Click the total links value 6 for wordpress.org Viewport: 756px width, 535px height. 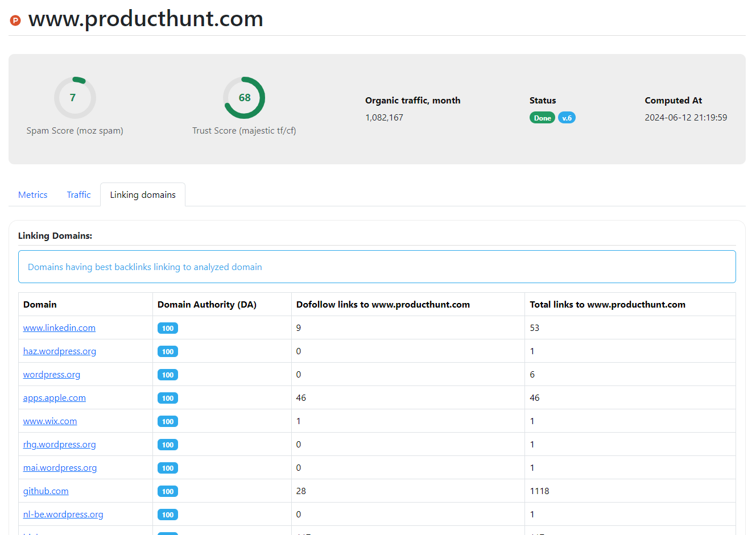tap(532, 375)
